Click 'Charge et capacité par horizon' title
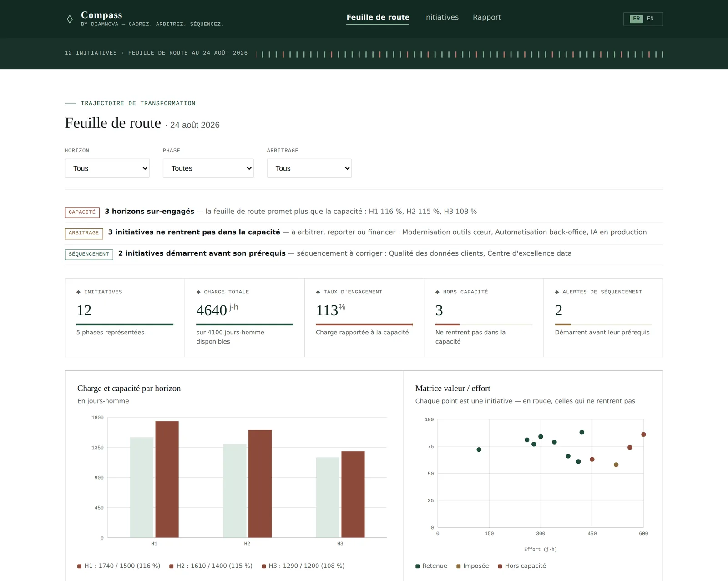The width and height of the screenshot is (728, 581). coord(129,389)
